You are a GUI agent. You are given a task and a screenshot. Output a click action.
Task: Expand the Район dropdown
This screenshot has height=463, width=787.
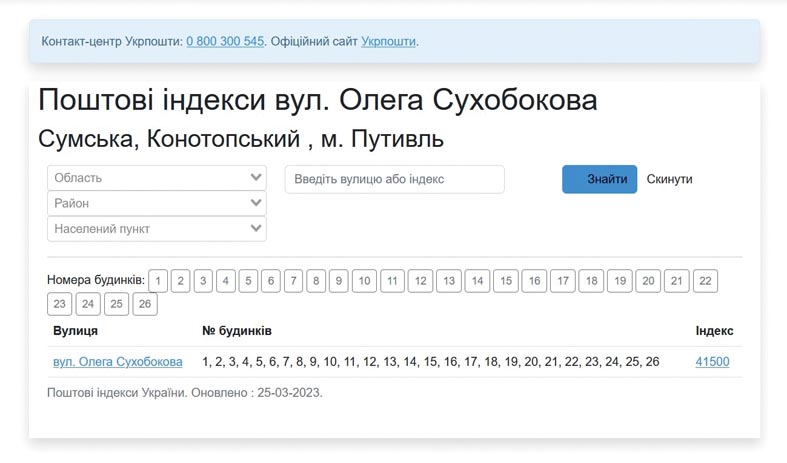(x=157, y=203)
